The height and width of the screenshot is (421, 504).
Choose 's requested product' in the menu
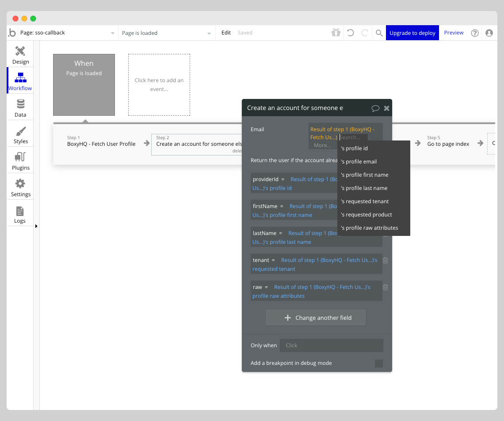366,214
